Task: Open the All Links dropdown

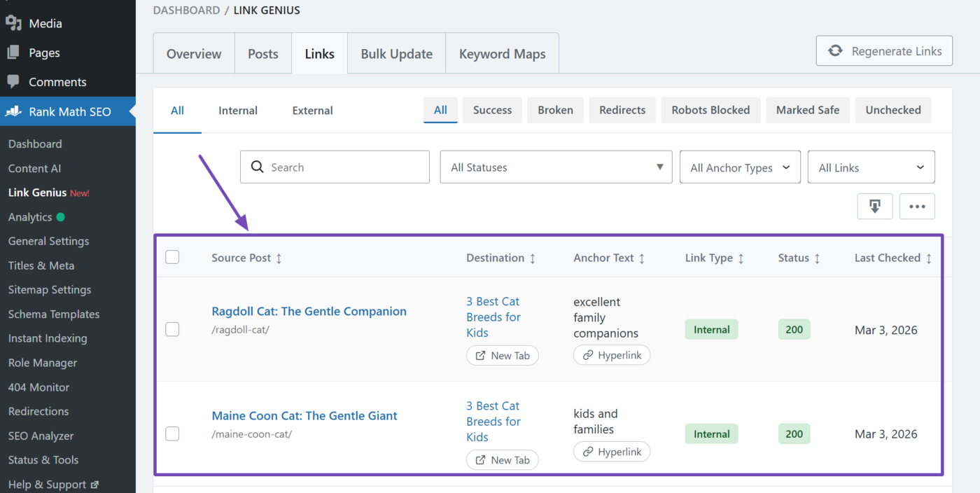Action: pos(871,167)
